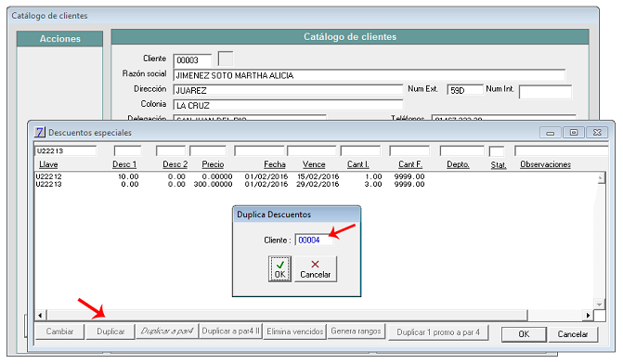Click the Genera rangos button

pyautogui.click(x=356, y=331)
